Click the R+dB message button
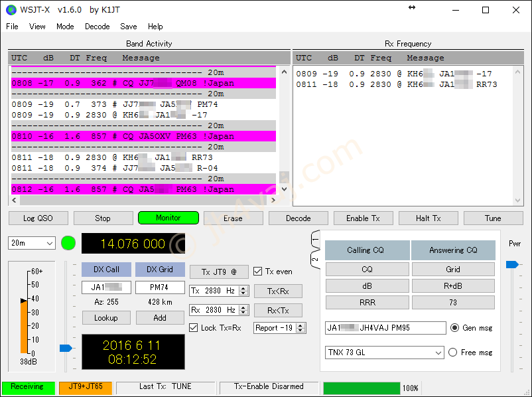The width and height of the screenshot is (532, 397). [x=453, y=286]
